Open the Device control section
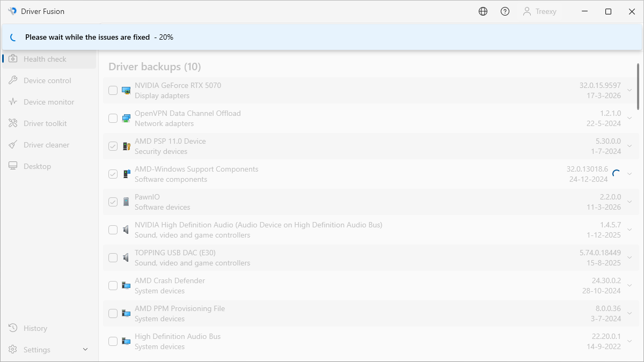This screenshot has height=362, width=644. [x=47, y=80]
